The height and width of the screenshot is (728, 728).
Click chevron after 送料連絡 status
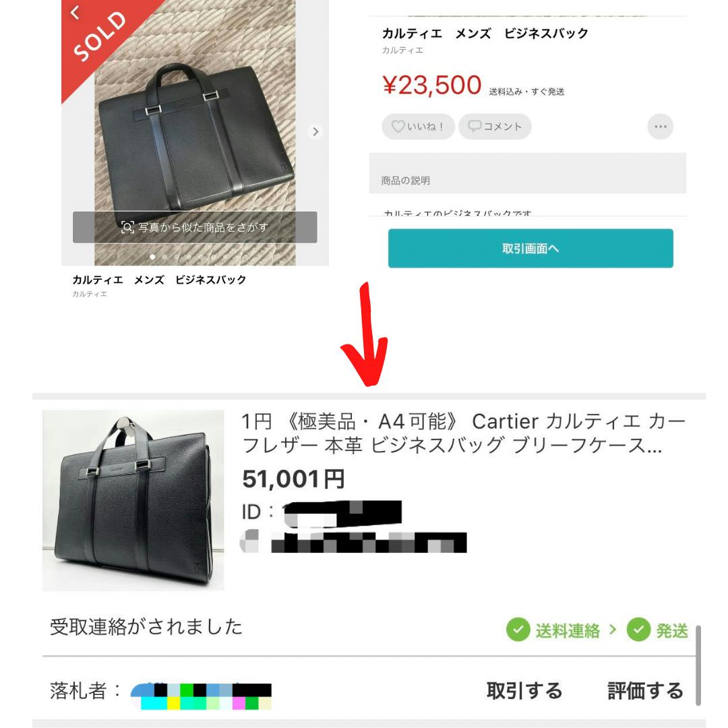point(613,630)
